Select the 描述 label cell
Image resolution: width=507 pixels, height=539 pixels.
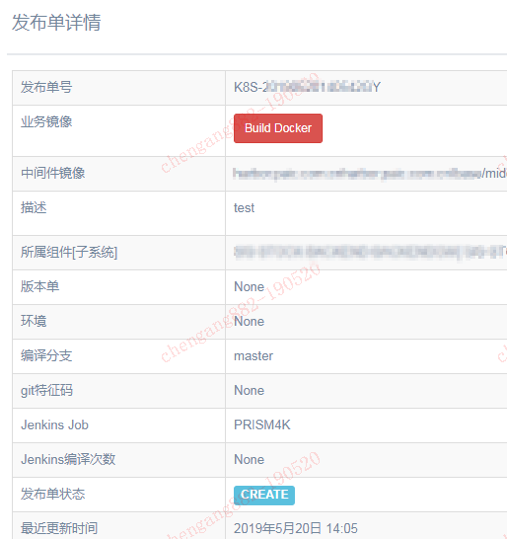(119, 213)
